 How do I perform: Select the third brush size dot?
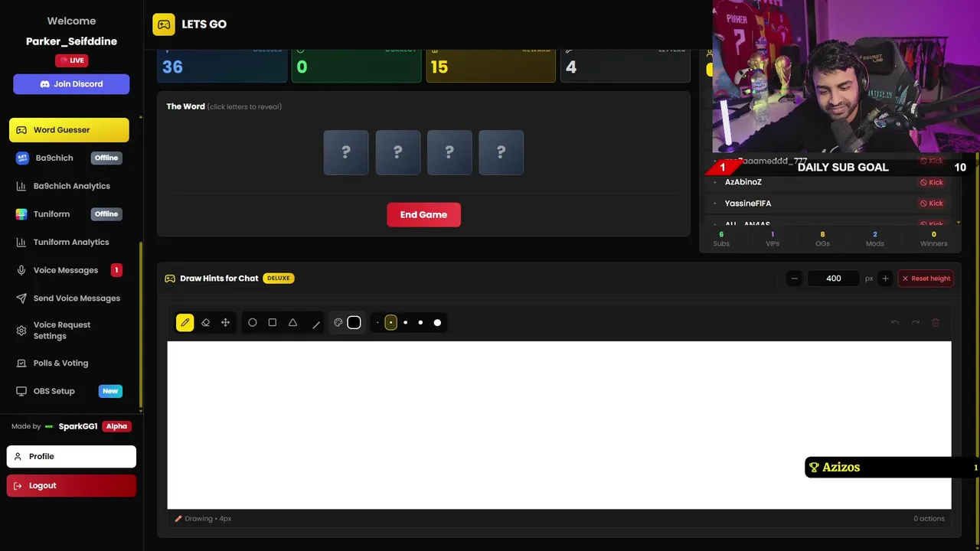405,323
